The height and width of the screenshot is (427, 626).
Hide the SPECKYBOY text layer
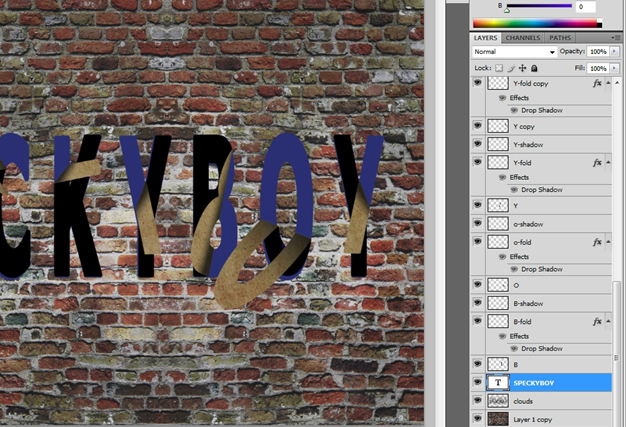coord(477,382)
